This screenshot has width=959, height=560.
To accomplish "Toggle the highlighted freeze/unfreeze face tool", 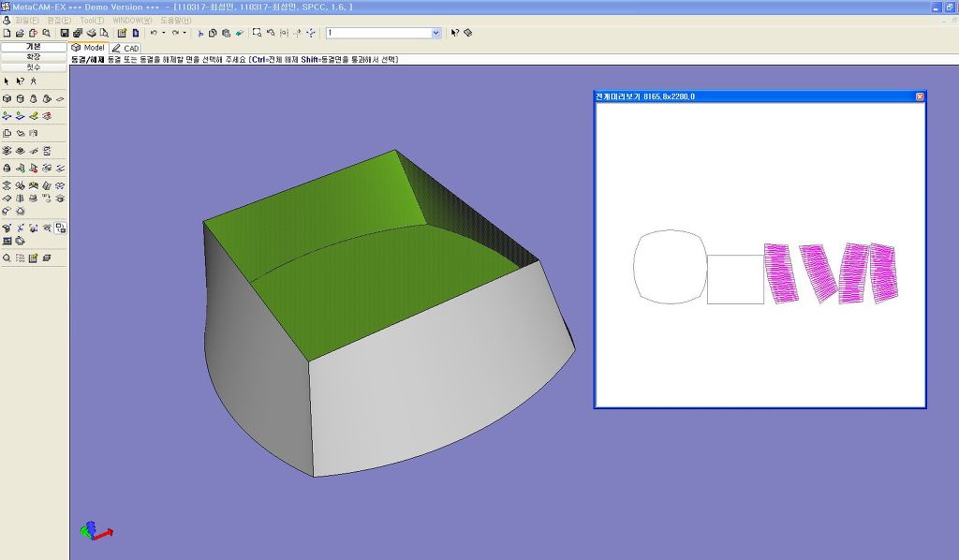I will (60, 228).
